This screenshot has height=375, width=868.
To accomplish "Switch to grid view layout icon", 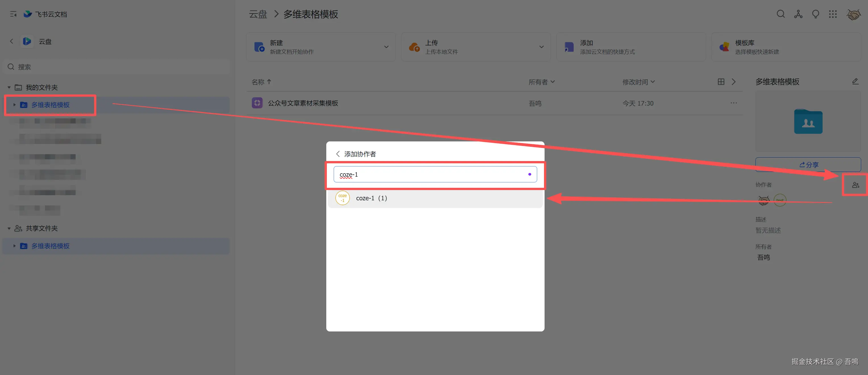I will point(721,82).
